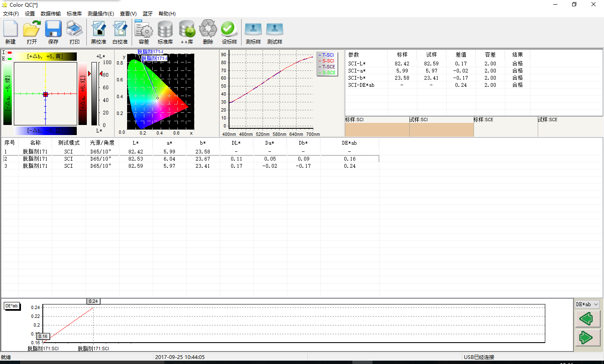
Task: Measure standard with 测标样 icon
Action: [253, 32]
